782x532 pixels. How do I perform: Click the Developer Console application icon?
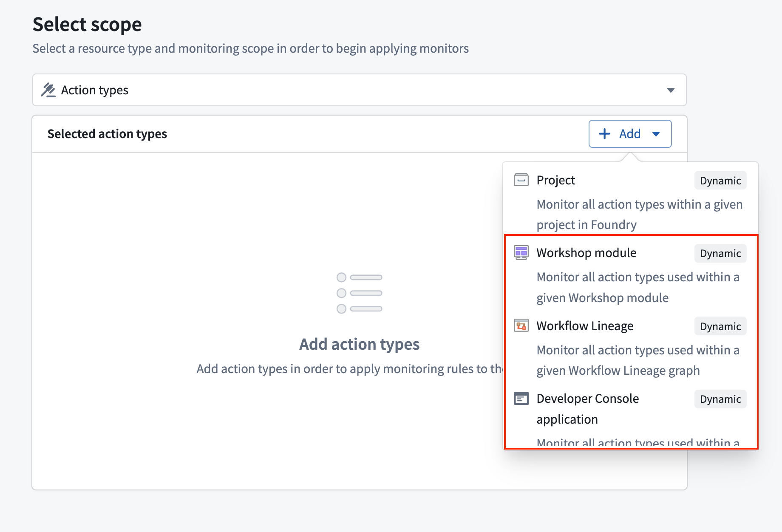(x=521, y=399)
